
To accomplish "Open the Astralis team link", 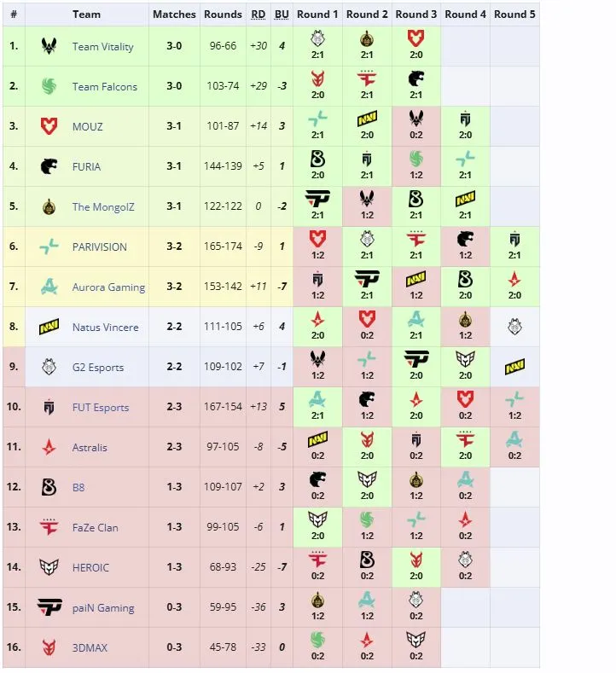I will 90,447.
